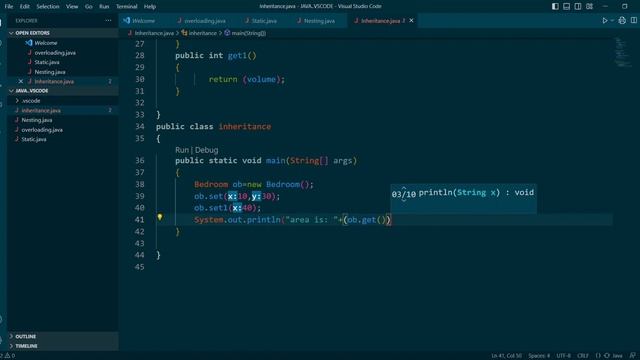Click the notifications icon in status bar
This screenshot has width=640, height=360.
pyautogui.click(x=632, y=356)
